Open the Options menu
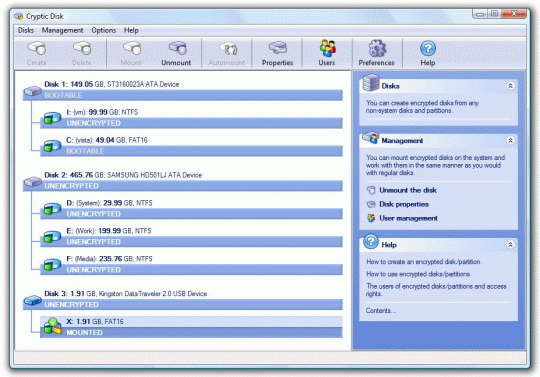This screenshot has width=540, height=377. coord(104,30)
